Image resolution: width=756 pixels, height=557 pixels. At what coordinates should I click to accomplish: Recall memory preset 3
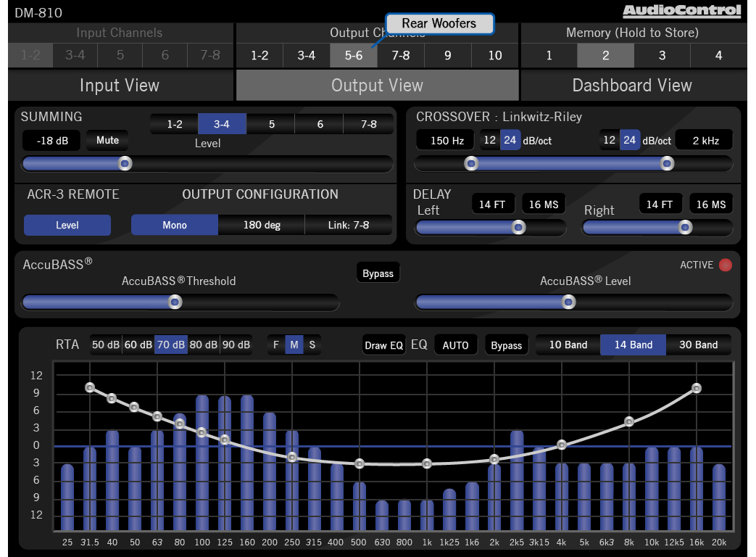click(662, 56)
